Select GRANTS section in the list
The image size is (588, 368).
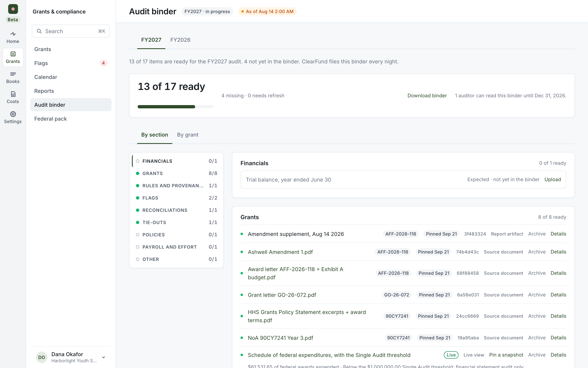coord(176,173)
